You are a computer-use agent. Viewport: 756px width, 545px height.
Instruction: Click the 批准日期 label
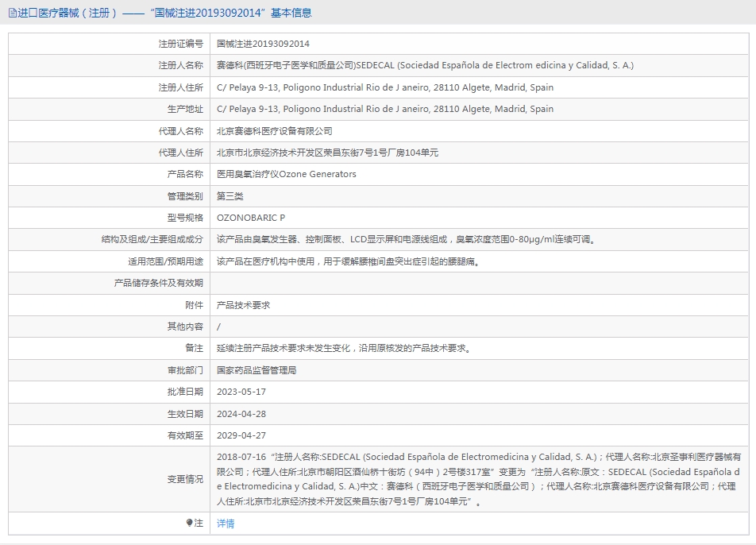pyautogui.click(x=185, y=392)
